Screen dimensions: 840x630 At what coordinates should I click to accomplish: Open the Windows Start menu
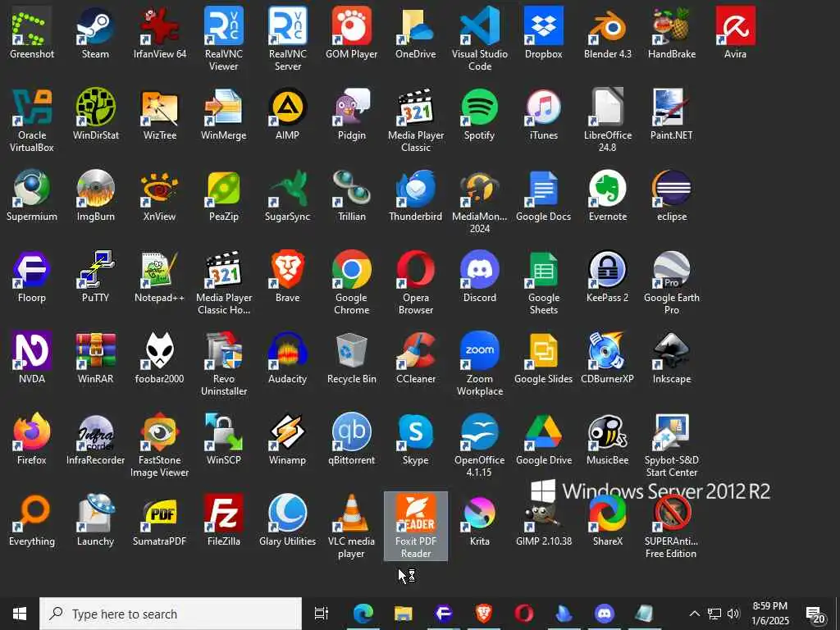20,614
